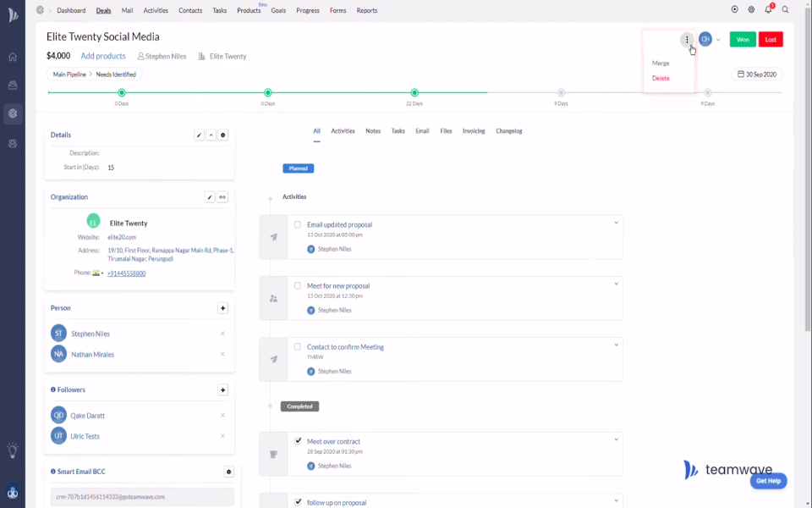This screenshot has height=508, width=812.
Task: Open Smart Email BCC gear settings
Action: [x=229, y=472]
